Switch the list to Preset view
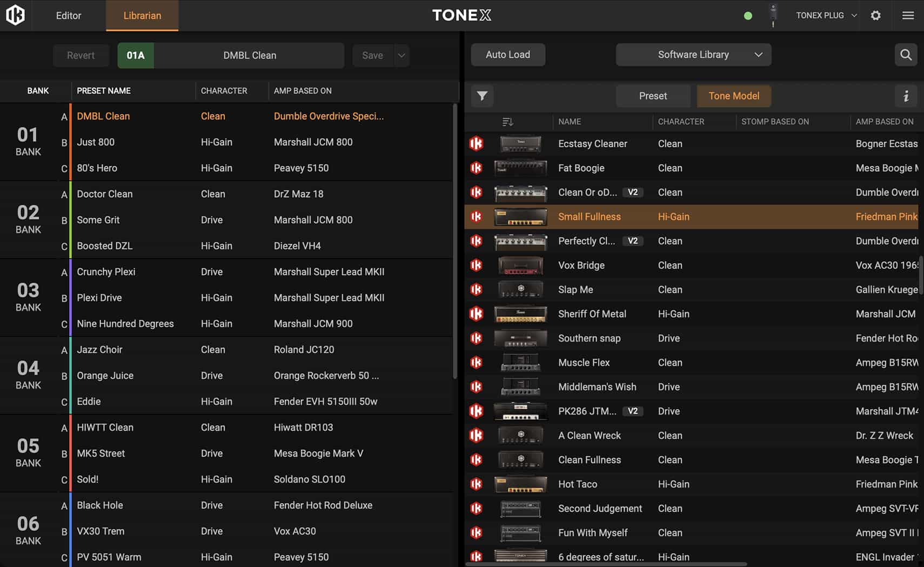The image size is (924, 567). pos(653,96)
